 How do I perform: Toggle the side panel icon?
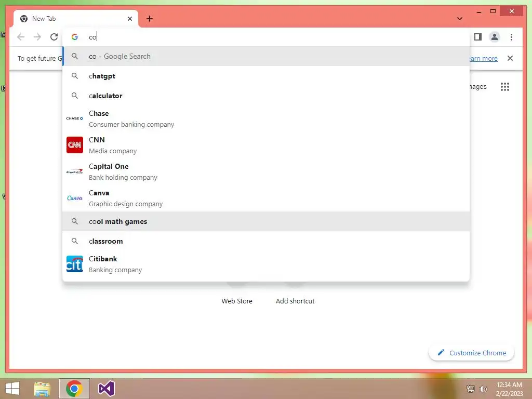coord(478,37)
